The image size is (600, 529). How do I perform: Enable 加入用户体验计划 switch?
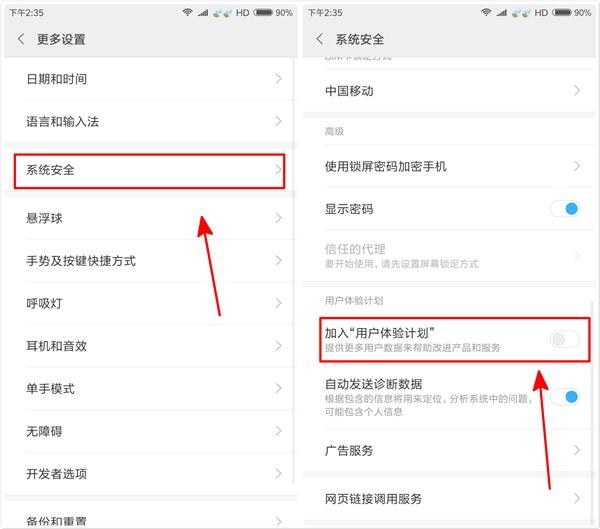click(x=565, y=339)
